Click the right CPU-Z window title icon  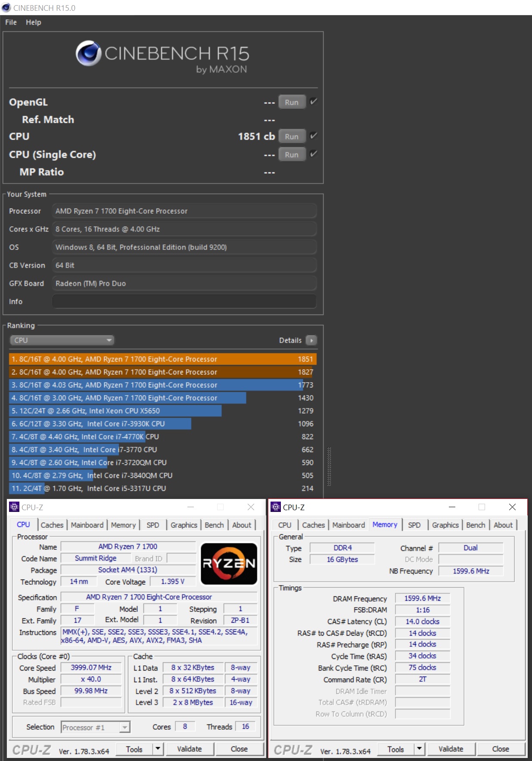pyautogui.click(x=276, y=507)
